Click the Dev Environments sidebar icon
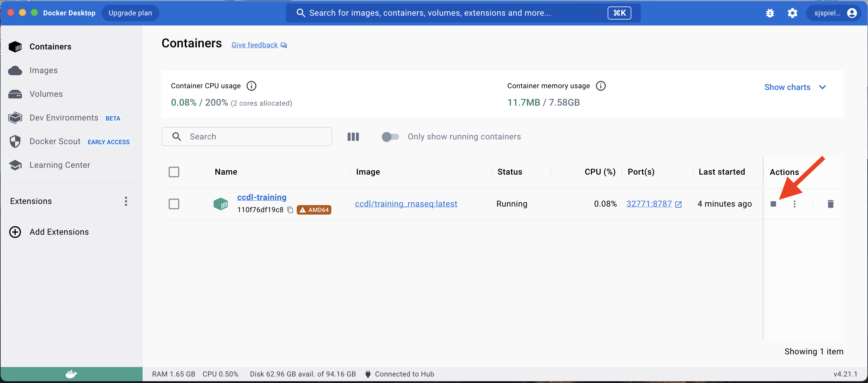 point(15,117)
